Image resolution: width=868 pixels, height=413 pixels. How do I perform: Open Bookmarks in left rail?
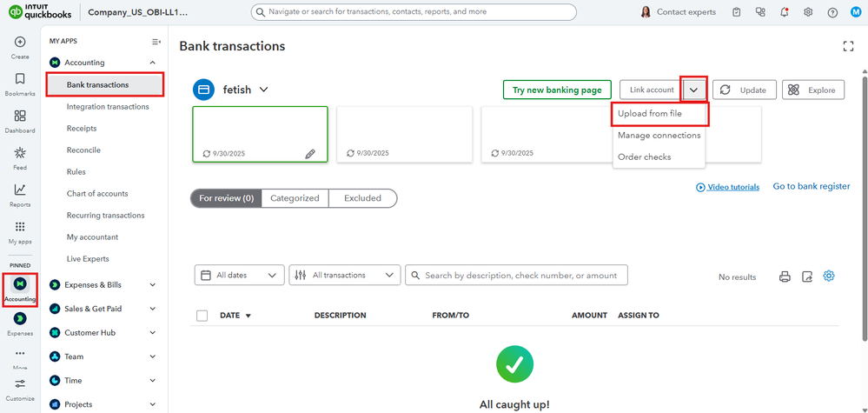tap(20, 79)
